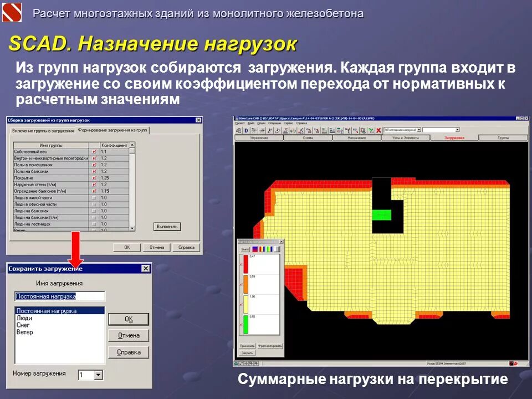Screen dimensions: 532x399
Task: Open the Сервис menu
Action: [288, 123]
